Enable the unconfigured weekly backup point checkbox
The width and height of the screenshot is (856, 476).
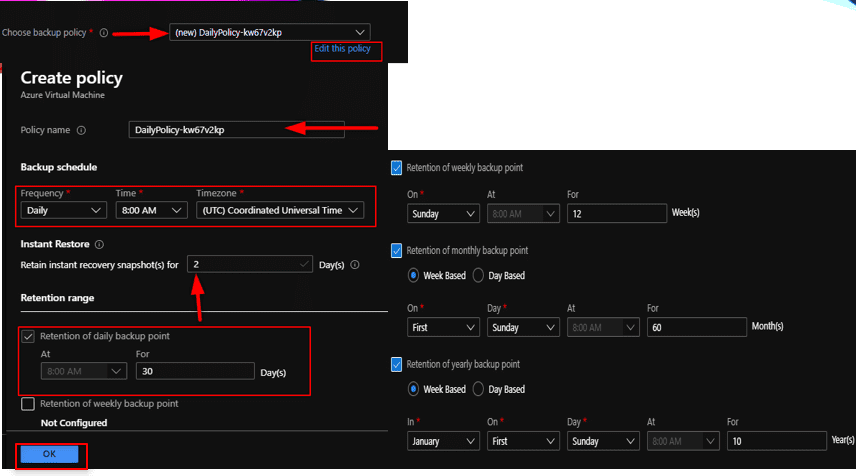tap(28, 404)
